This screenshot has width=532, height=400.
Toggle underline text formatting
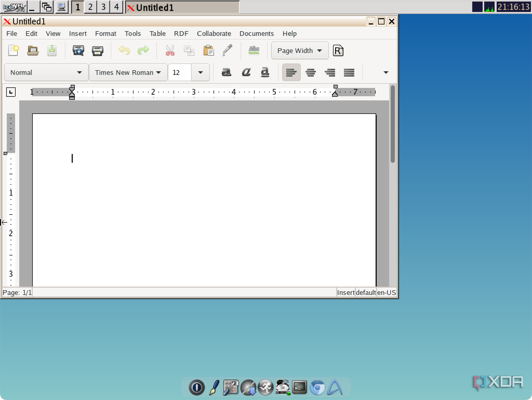pyautogui.click(x=265, y=72)
